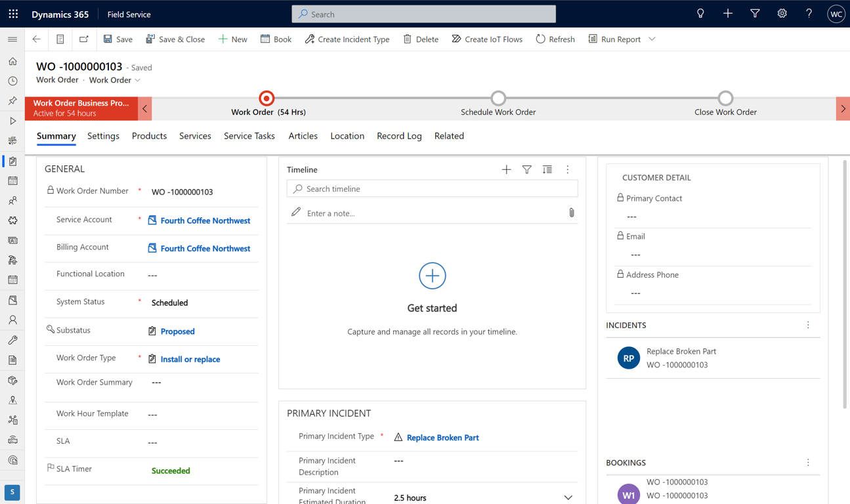This screenshot has width=850, height=504.
Task: Filter the timeline records
Action: (x=526, y=170)
